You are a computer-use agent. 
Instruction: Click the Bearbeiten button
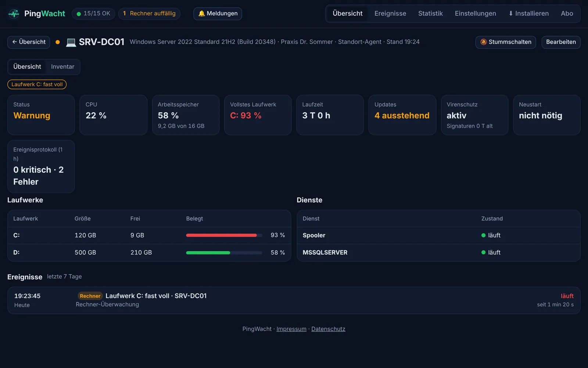click(561, 42)
